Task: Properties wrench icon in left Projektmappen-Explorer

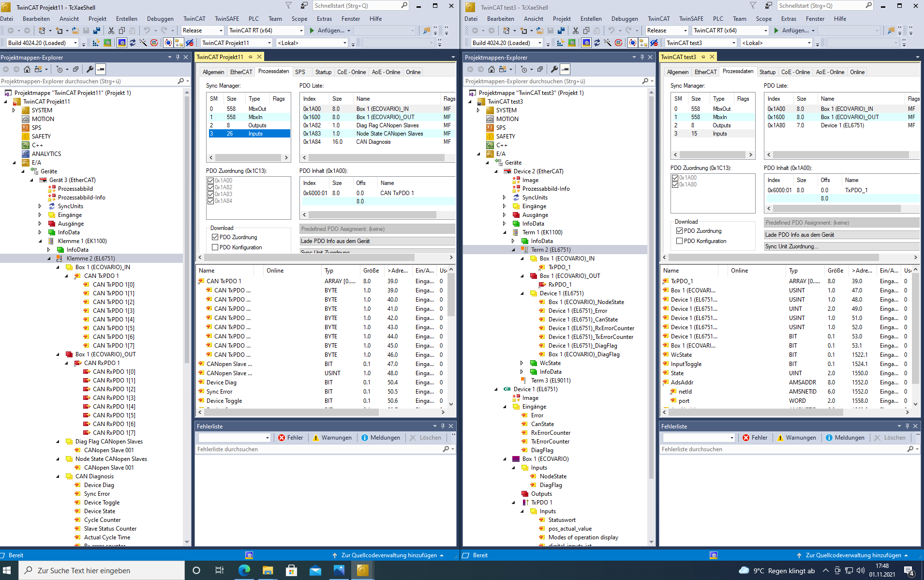Action: (90, 69)
